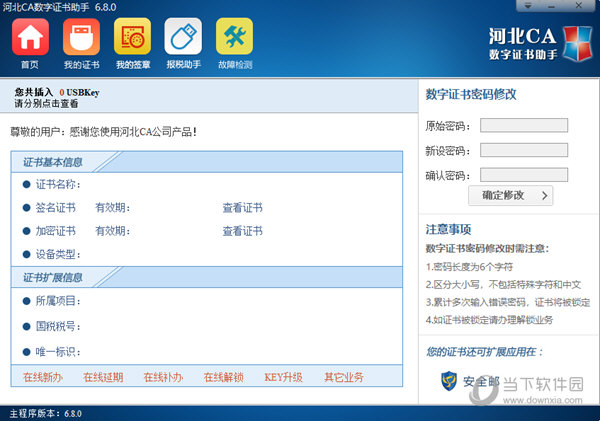This screenshot has width=600, height=421.
Task: Click the 在线延期 link
Action: click(x=103, y=377)
